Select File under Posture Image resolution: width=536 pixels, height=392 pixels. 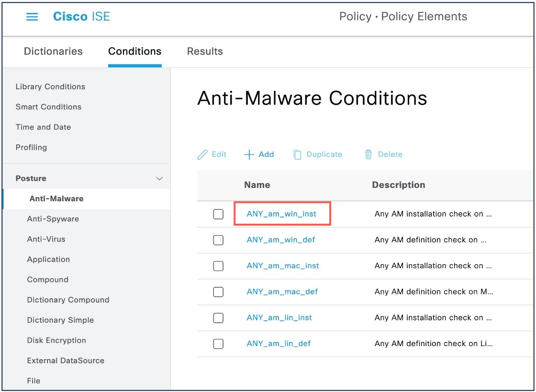coord(33,381)
